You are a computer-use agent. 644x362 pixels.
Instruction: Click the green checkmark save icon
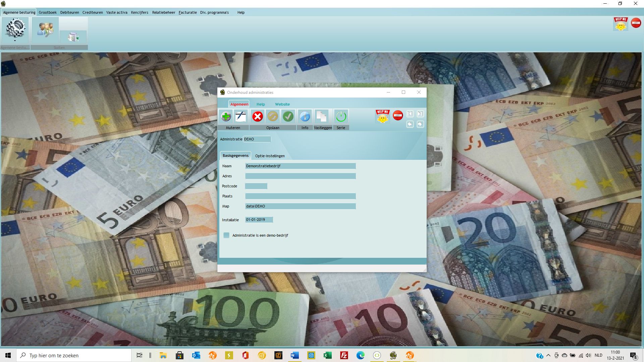click(x=288, y=116)
